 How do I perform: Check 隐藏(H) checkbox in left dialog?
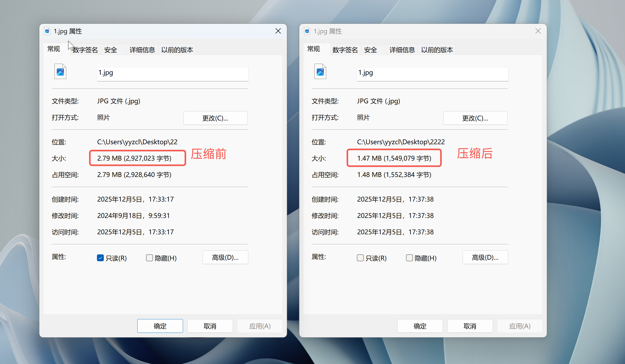click(150, 258)
